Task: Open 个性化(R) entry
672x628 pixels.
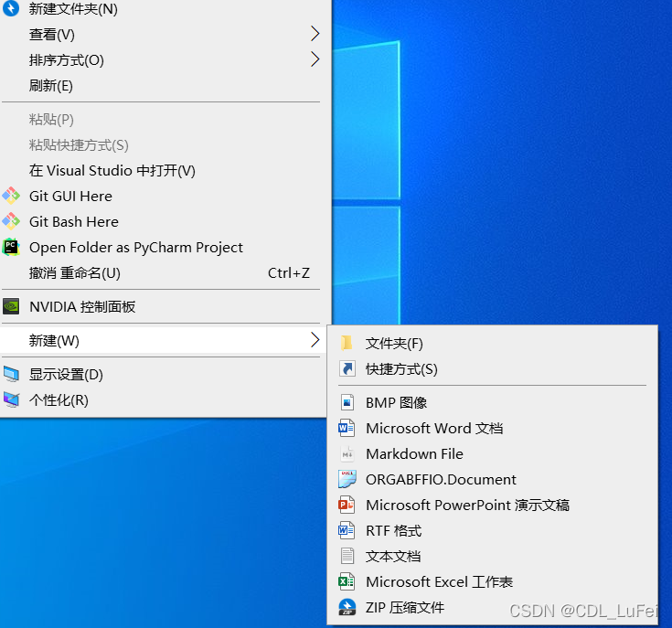Action: pos(162,400)
